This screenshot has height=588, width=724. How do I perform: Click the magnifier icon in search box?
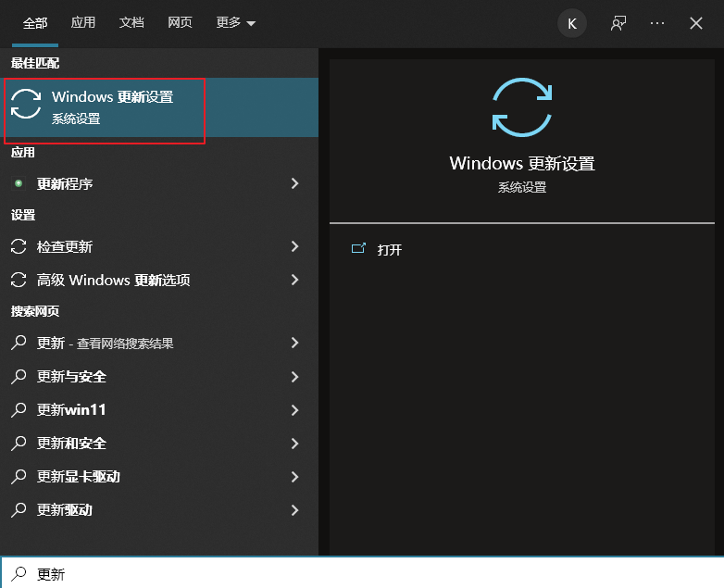point(19,574)
